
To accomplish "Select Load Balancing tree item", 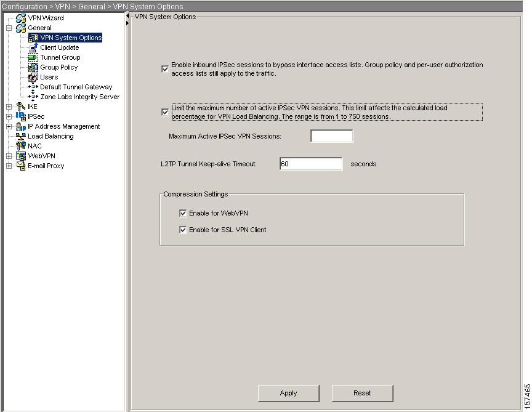I will [x=50, y=136].
